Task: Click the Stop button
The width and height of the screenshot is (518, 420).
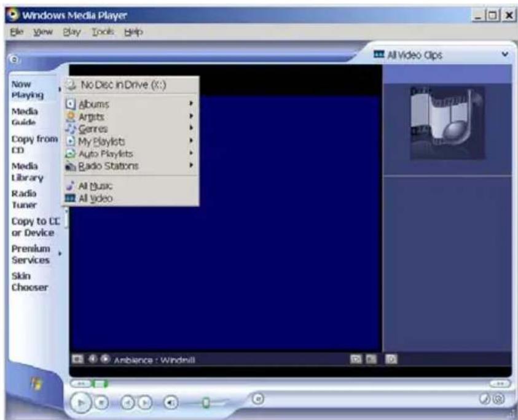Action: pyautogui.click(x=102, y=403)
